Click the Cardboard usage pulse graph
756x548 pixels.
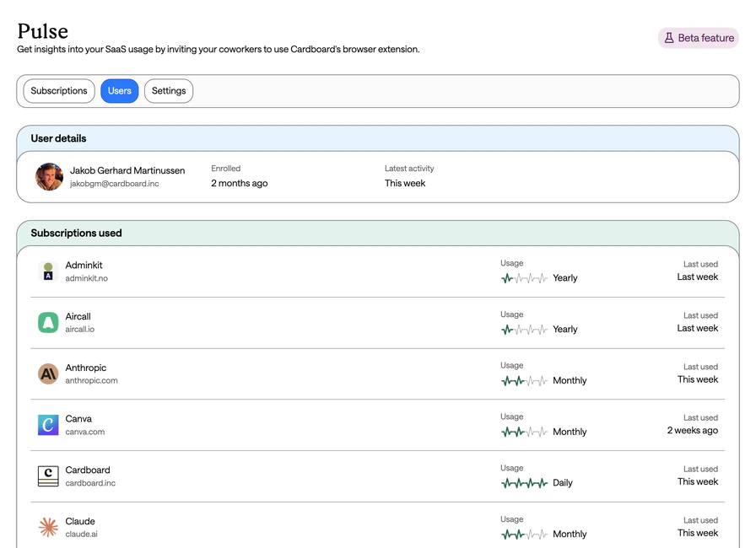525,483
